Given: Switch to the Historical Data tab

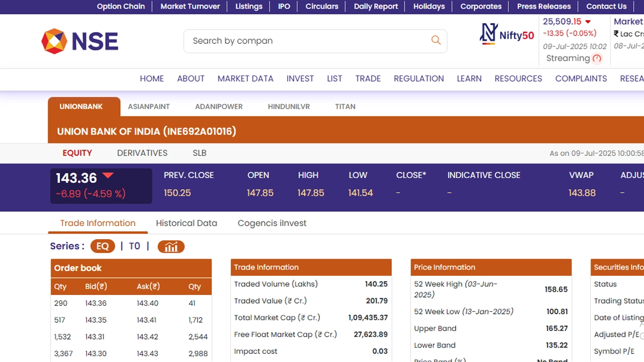Looking at the screenshot, I should point(186,223).
